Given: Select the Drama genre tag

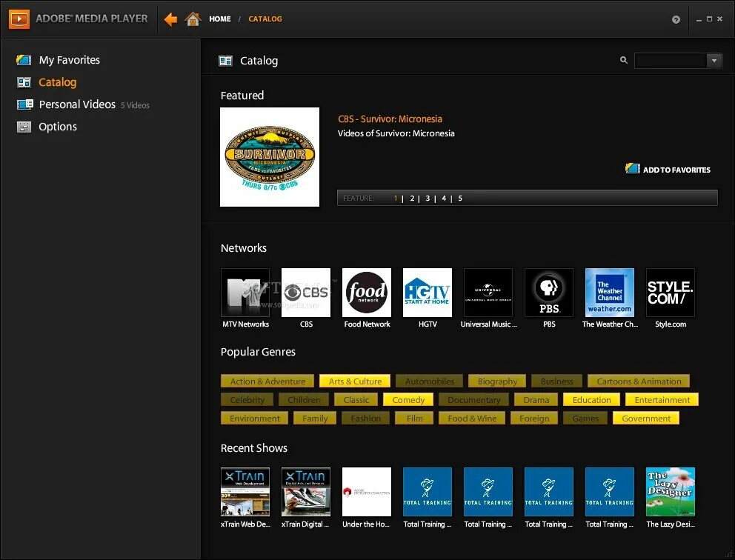Looking at the screenshot, I should pos(536,400).
